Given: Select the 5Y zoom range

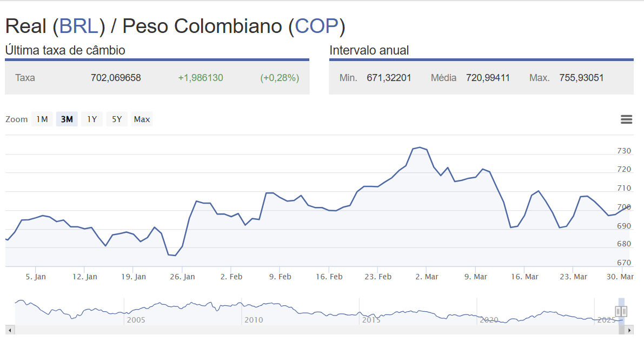Looking at the screenshot, I should click(116, 119).
